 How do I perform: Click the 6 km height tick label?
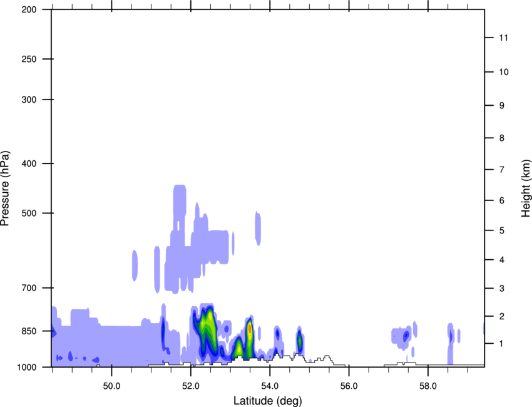point(502,200)
